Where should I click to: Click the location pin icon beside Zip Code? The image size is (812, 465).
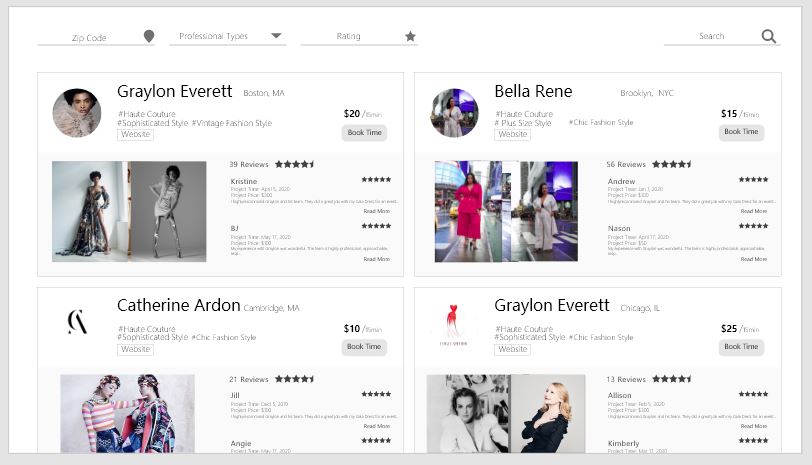(x=149, y=36)
